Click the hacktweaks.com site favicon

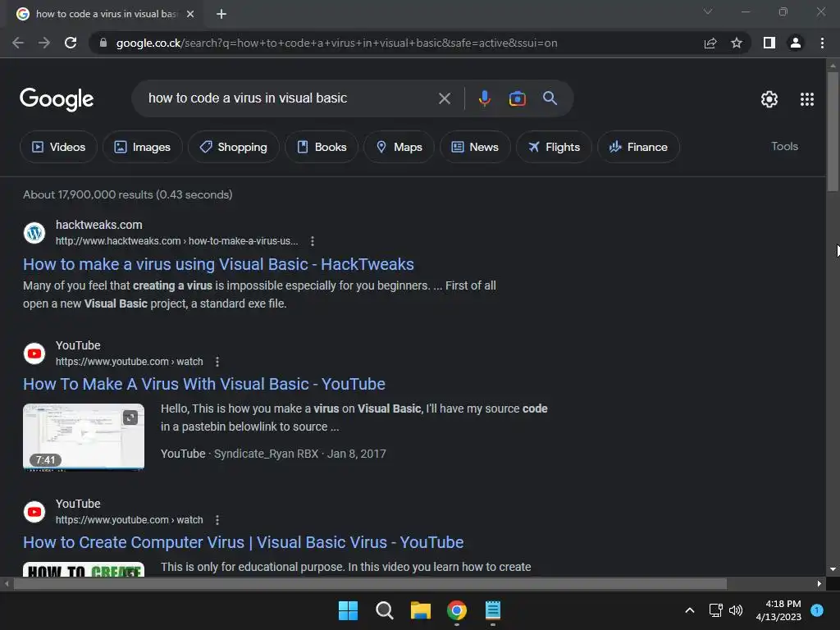pos(34,232)
